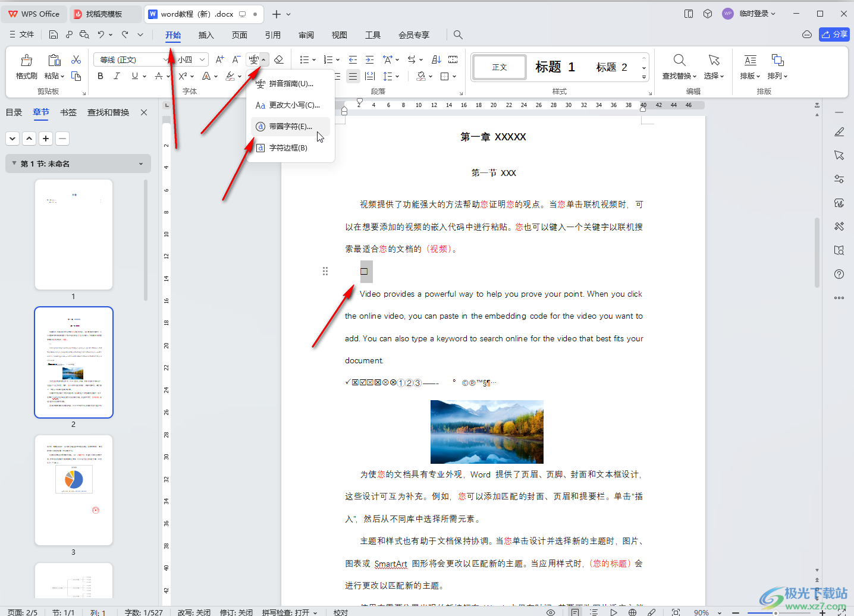Toggle superscript X² formatting
Image resolution: width=854 pixels, height=616 pixels.
[x=183, y=76]
